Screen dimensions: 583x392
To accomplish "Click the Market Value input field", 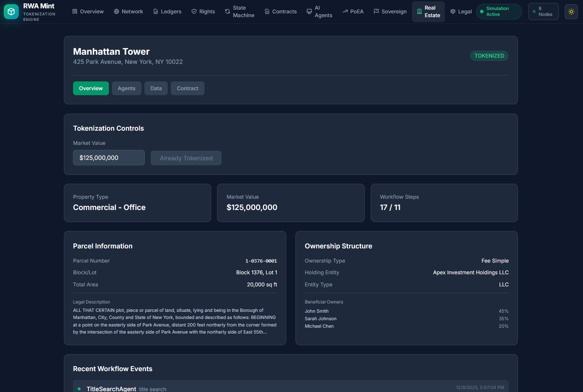I will click(109, 158).
